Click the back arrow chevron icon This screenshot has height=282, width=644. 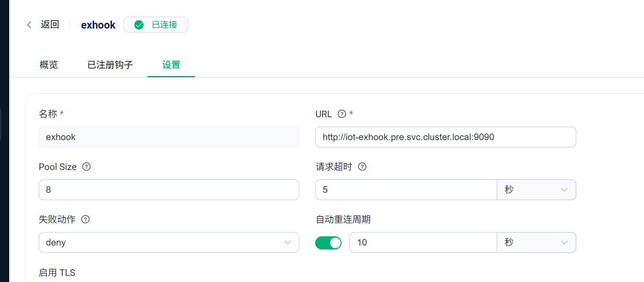point(29,25)
